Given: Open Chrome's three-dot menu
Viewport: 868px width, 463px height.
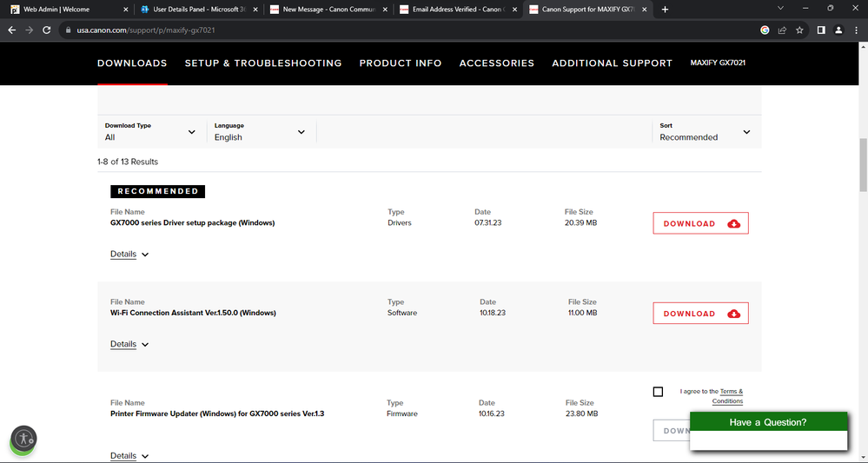Looking at the screenshot, I should pos(856,30).
